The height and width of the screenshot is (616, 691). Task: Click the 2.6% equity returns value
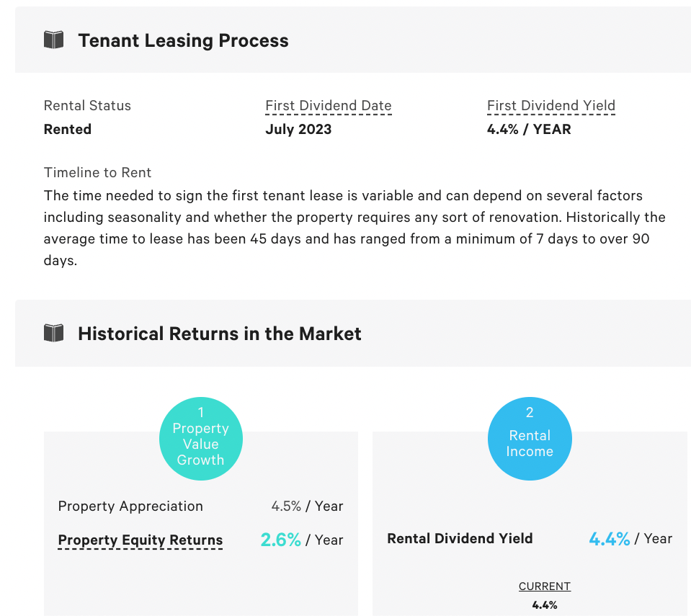(x=281, y=540)
